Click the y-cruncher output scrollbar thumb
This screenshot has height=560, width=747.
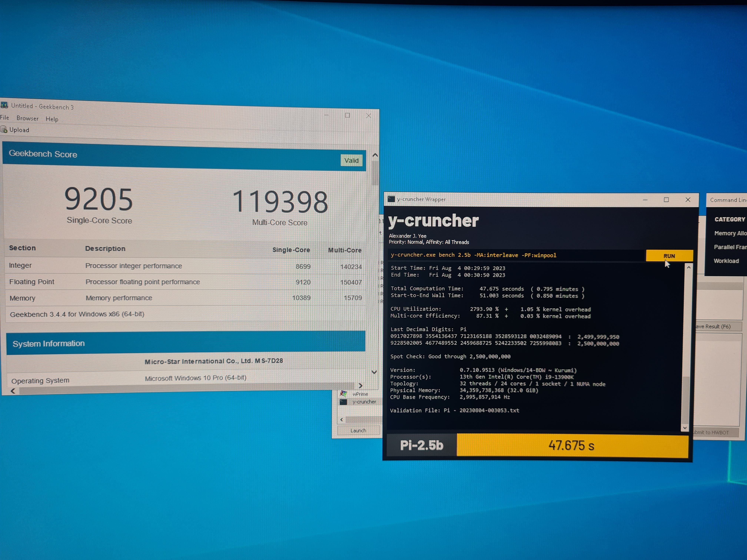click(685, 400)
